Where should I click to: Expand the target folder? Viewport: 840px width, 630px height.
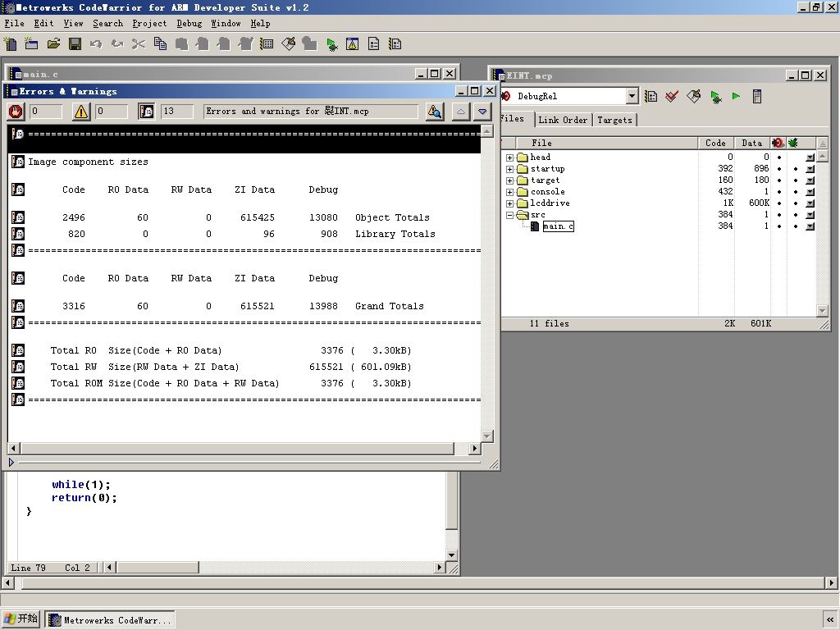click(x=510, y=180)
